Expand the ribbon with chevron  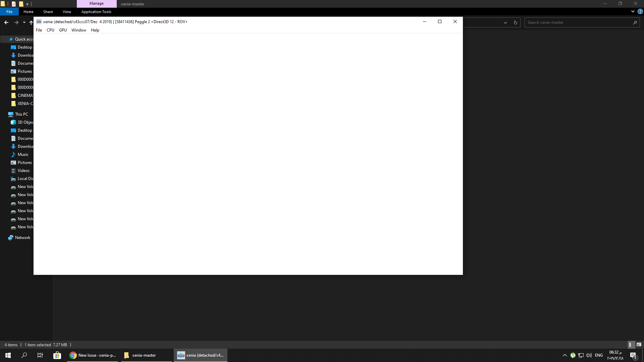633,11
